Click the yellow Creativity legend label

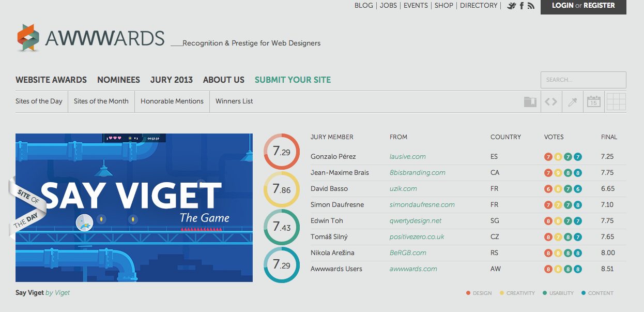[517, 293]
